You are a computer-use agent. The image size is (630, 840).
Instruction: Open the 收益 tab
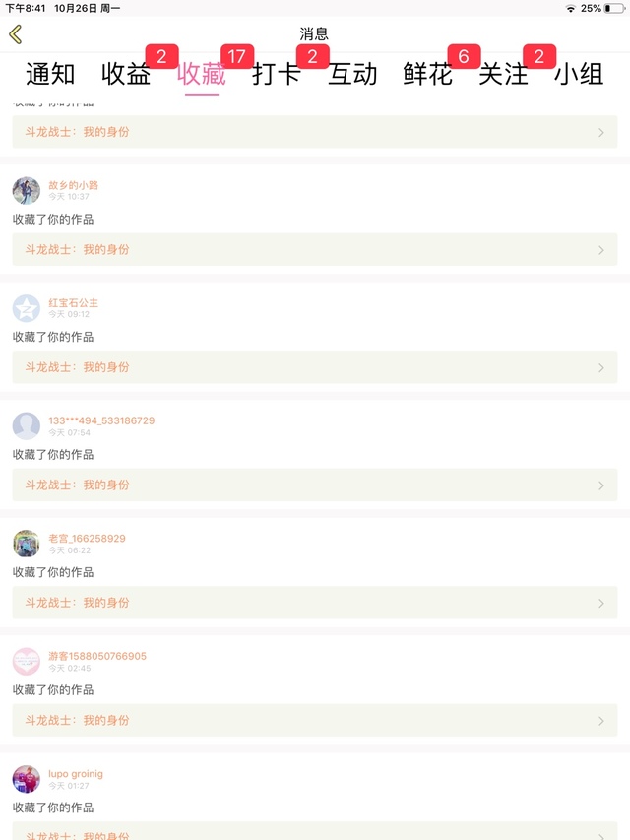(126, 74)
